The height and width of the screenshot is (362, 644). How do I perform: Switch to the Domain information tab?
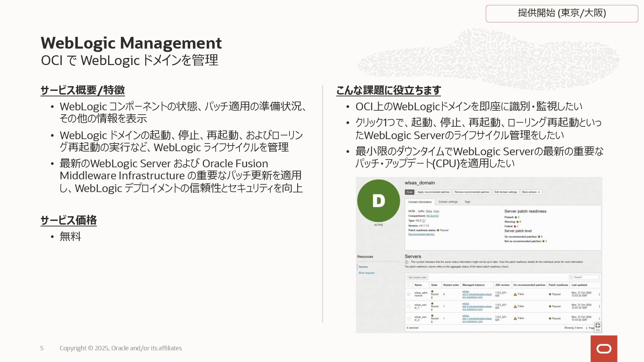coord(420,202)
